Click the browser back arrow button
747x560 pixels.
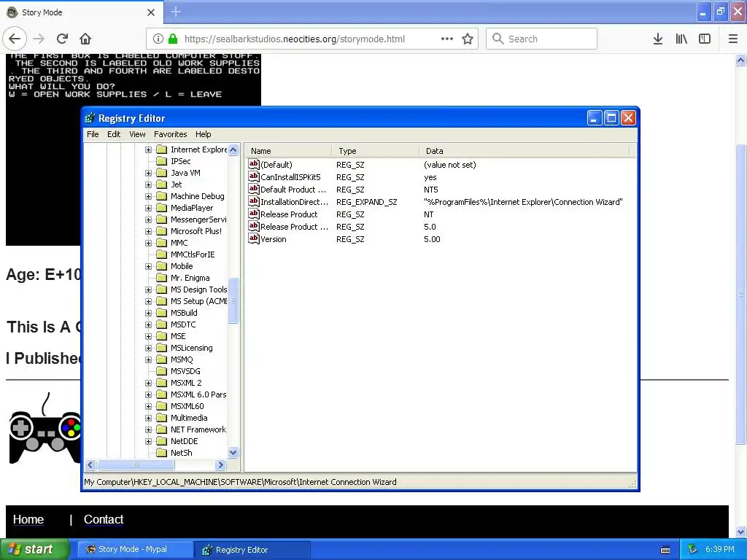(x=15, y=39)
